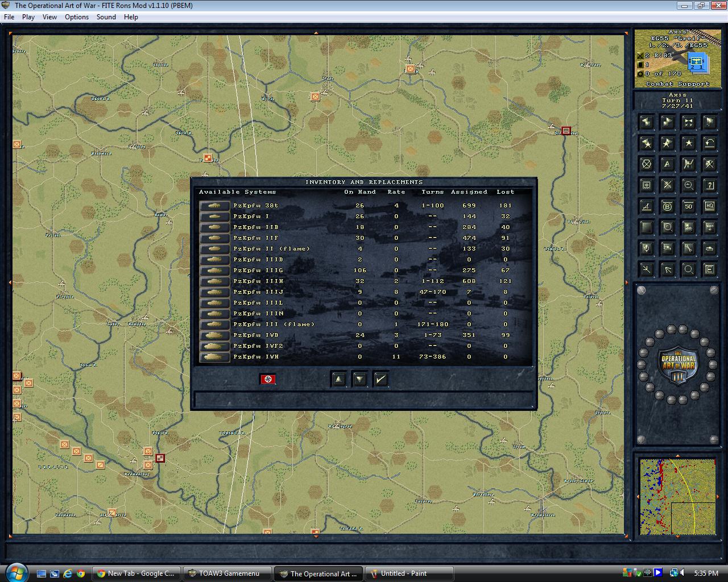The width and height of the screenshot is (728, 582).
Task: Click the previous formation star-arrow icon
Action: [x=646, y=143]
